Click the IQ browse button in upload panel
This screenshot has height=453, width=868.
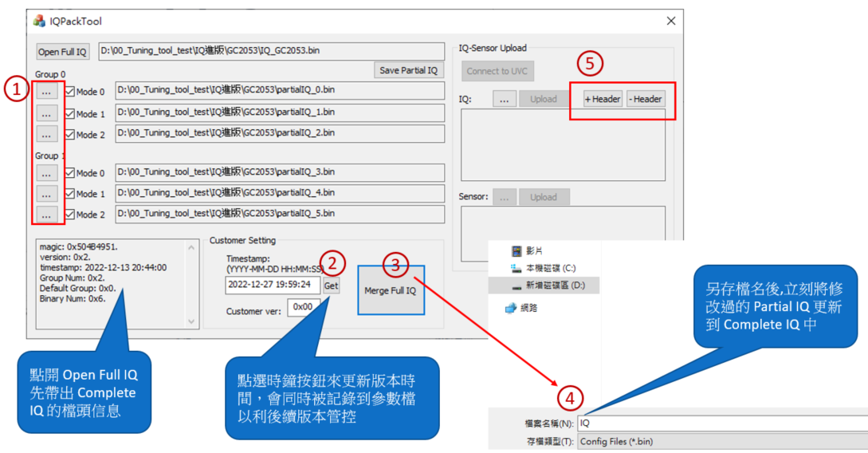504,100
